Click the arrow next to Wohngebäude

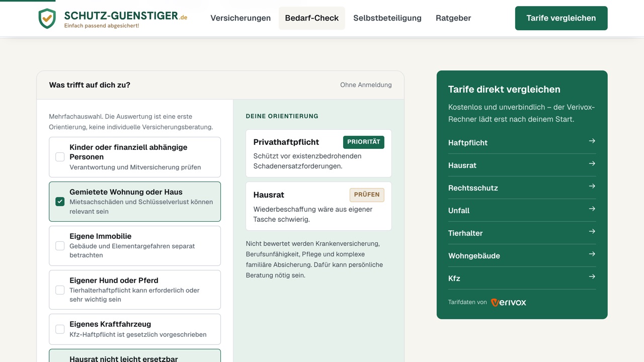[x=592, y=254]
